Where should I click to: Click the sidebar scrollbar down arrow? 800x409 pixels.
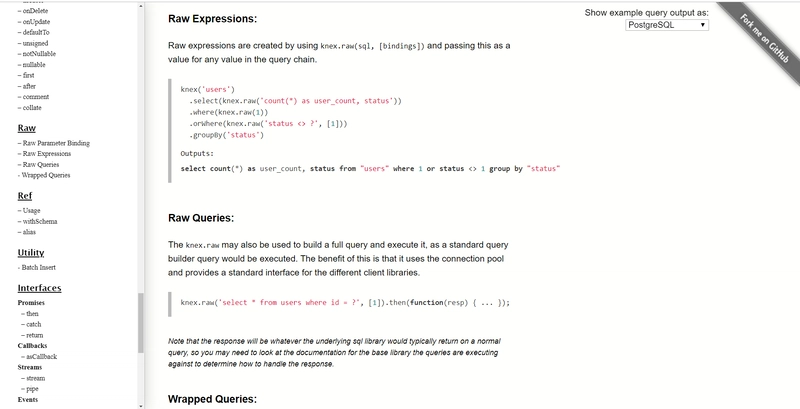pos(141,406)
